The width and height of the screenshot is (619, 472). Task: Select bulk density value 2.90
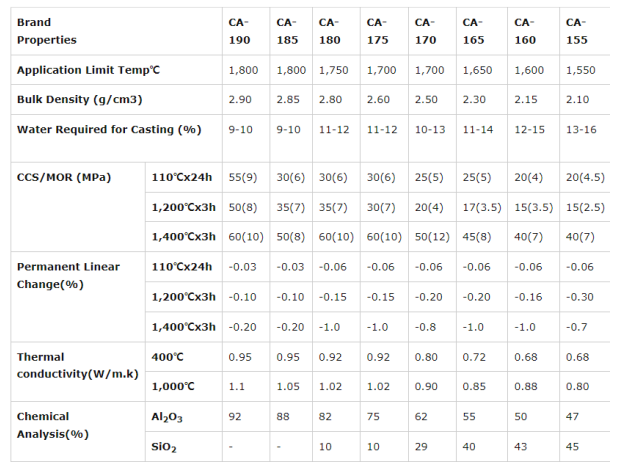coord(240,100)
